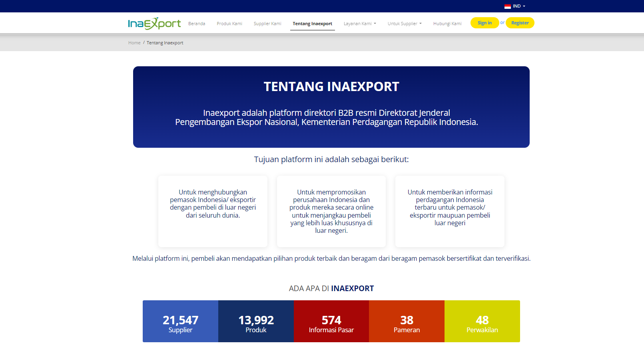
Task: Go to Beranda page
Action: (197, 24)
